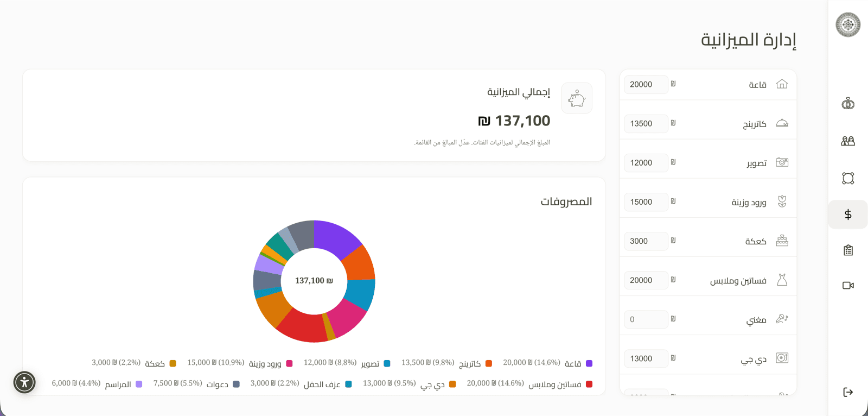Open the checklist clipboard icon in sidebar
The height and width of the screenshot is (416, 868).
pos(848,250)
